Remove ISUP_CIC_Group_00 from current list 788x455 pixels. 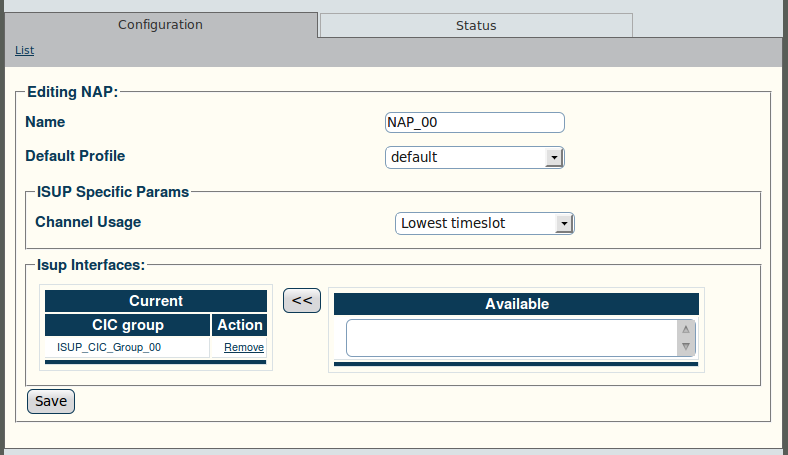coord(244,347)
